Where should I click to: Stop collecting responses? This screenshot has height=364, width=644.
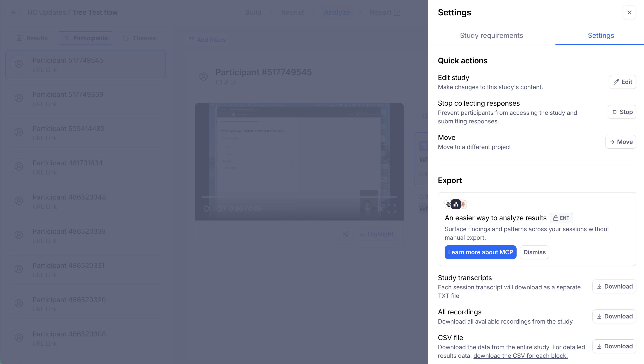click(622, 112)
